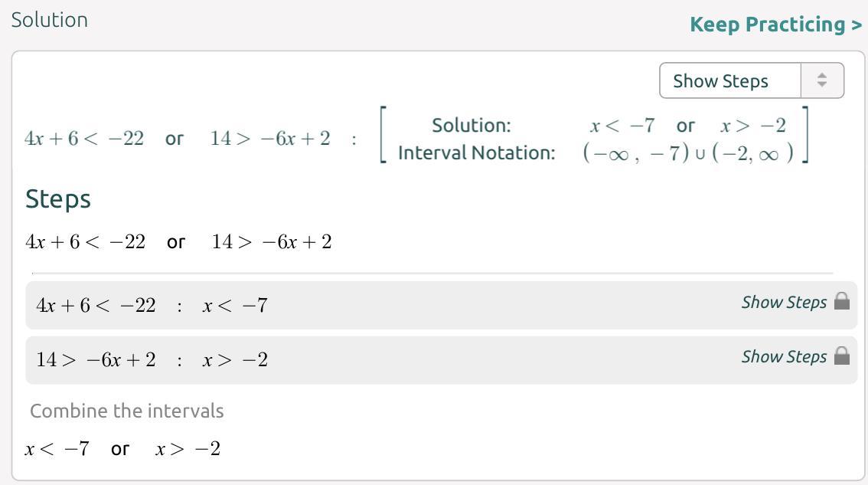Click the green inequality expression beside the result box
The width and height of the screenshot is (868, 485).
point(178,139)
